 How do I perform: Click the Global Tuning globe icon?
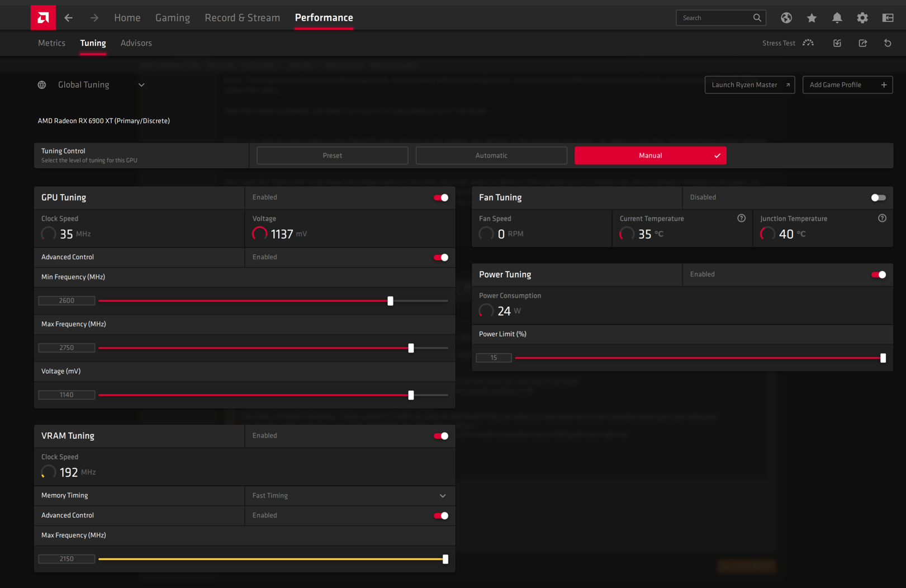pos(42,85)
